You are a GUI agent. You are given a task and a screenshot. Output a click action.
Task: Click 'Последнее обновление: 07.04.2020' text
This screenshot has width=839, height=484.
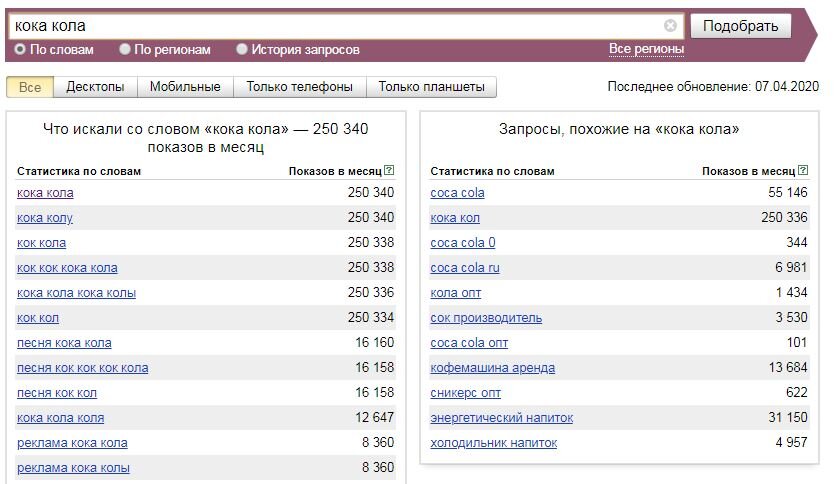click(713, 87)
